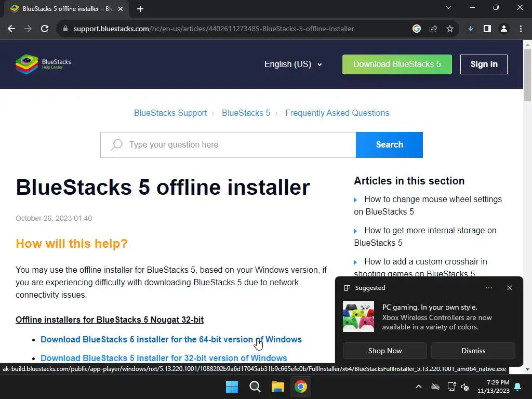Click the Sign in button
This screenshot has height=399, width=532.
pos(484,64)
